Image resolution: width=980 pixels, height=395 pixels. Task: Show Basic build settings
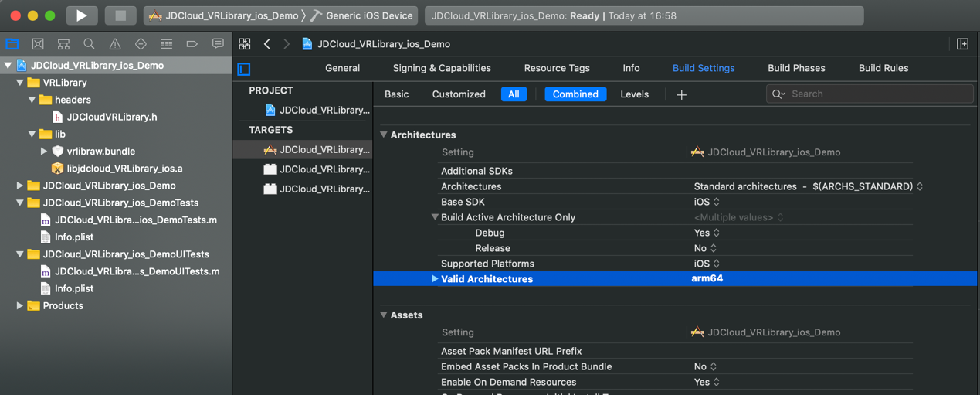(396, 94)
